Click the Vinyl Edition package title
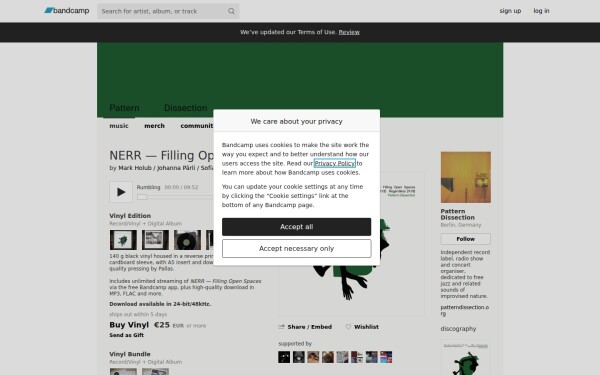This screenshot has width=600, height=375. coord(130,216)
